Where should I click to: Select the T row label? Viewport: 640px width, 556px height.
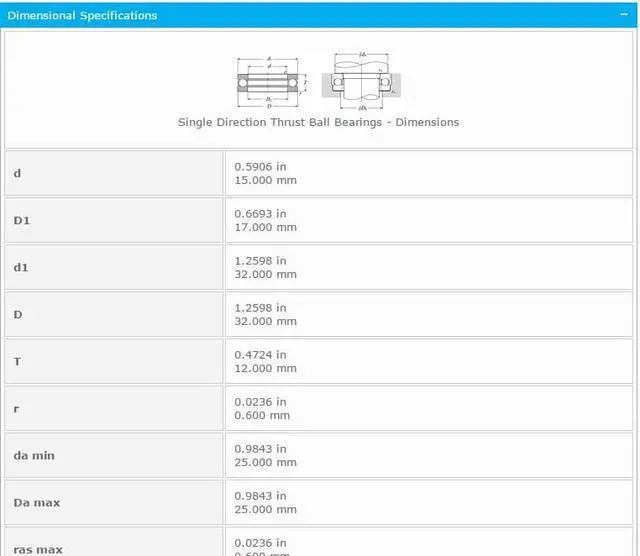(x=17, y=361)
